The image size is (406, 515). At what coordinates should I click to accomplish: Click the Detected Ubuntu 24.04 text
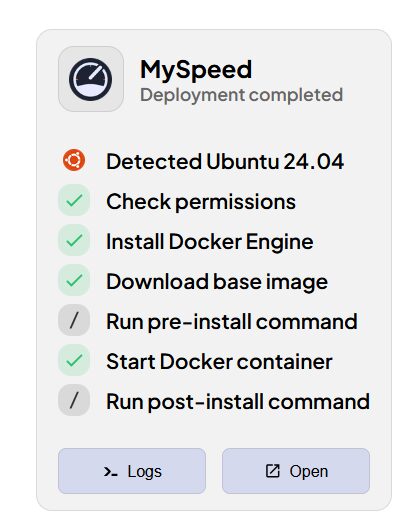pos(225,162)
